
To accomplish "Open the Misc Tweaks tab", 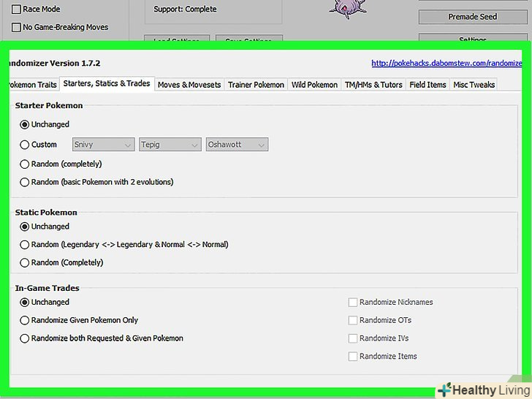I will tap(474, 85).
